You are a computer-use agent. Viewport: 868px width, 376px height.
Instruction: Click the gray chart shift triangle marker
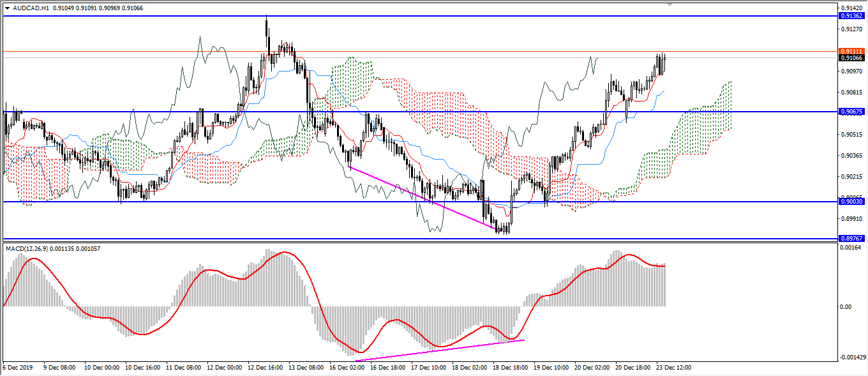pyautogui.click(x=670, y=4)
